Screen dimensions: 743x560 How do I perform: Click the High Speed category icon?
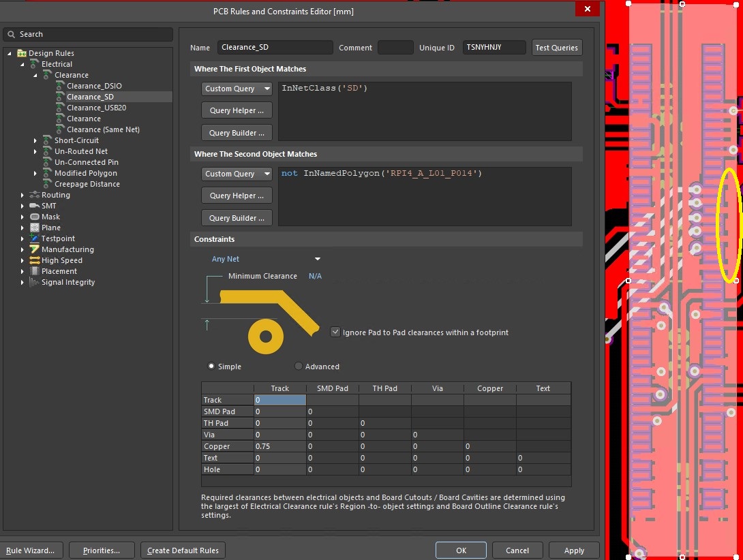(35, 260)
